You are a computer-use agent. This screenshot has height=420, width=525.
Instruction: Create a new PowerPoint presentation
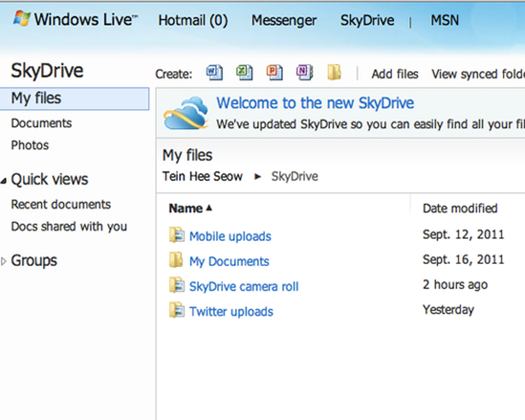click(275, 72)
